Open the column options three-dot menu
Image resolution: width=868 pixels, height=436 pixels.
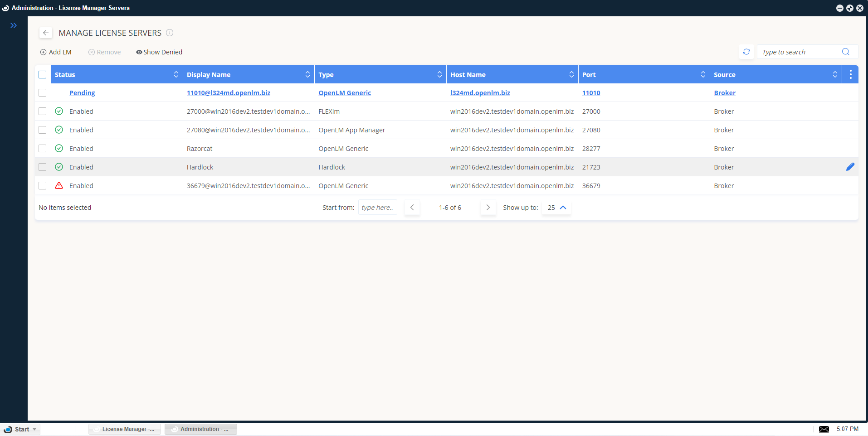[x=850, y=74]
